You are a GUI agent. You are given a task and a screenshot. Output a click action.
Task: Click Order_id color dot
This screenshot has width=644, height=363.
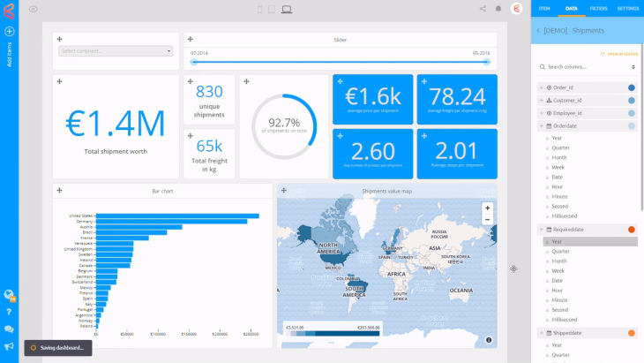pos(632,87)
